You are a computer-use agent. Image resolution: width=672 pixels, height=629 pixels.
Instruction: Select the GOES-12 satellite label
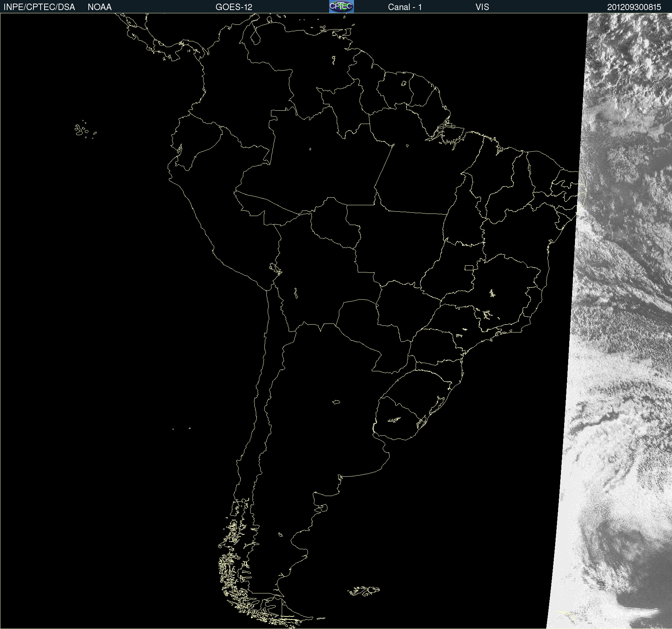point(234,7)
